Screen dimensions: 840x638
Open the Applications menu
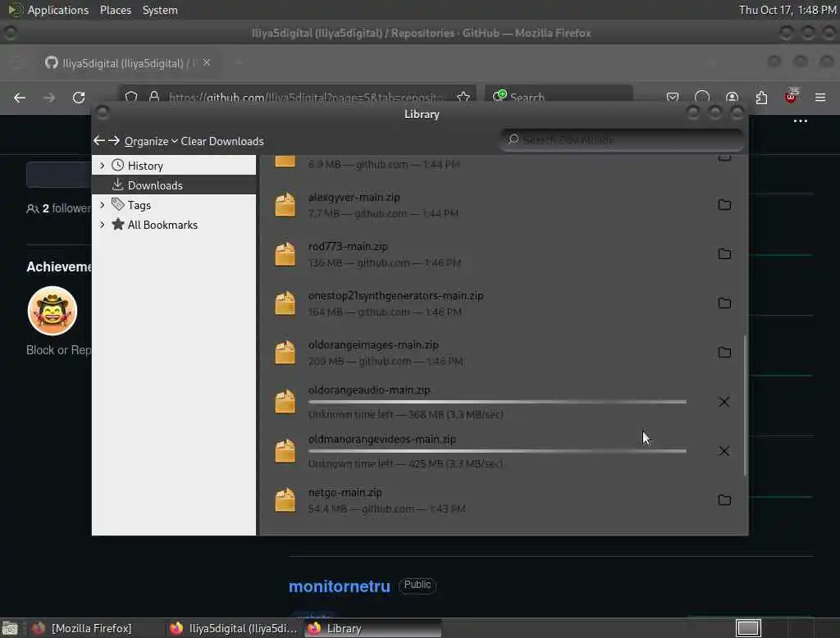click(x=58, y=10)
